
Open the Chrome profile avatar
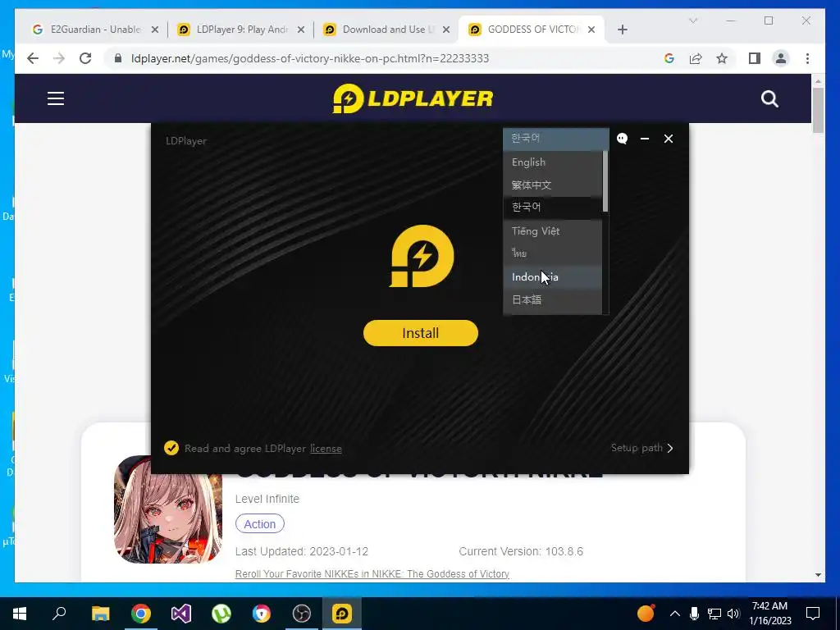(781, 58)
